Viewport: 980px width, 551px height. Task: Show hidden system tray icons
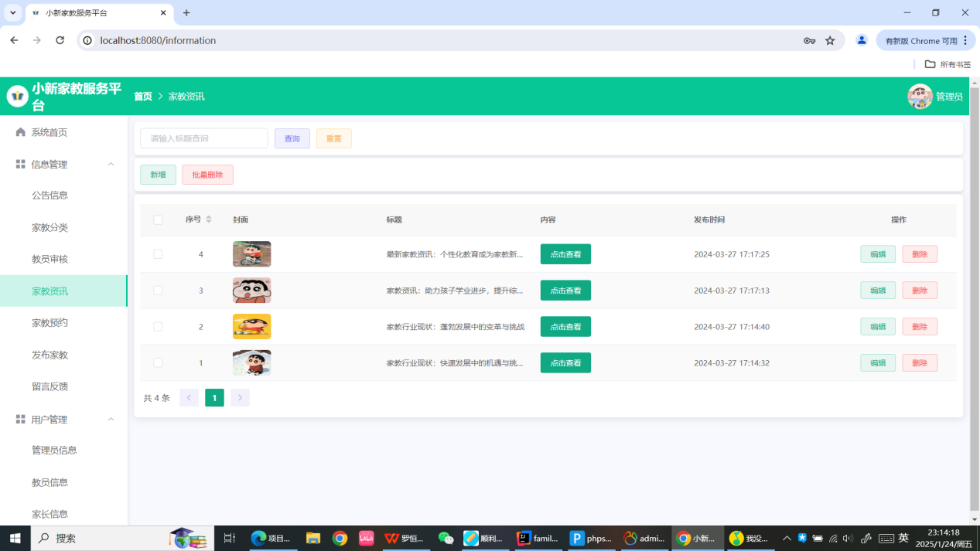[787, 538]
